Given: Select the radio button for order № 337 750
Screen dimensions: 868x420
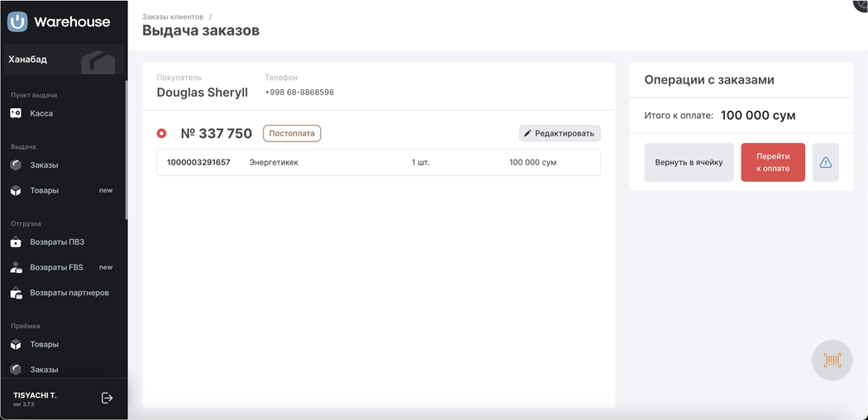Looking at the screenshot, I should click(162, 133).
